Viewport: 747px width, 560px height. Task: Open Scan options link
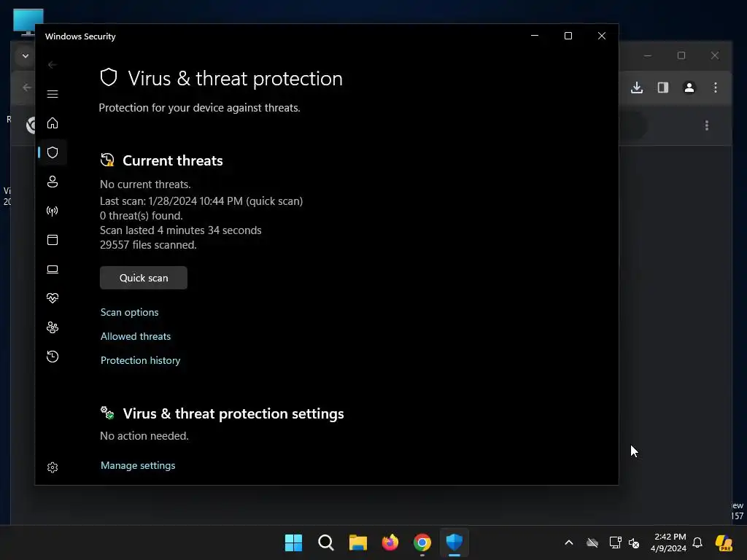pyautogui.click(x=130, y=312)
